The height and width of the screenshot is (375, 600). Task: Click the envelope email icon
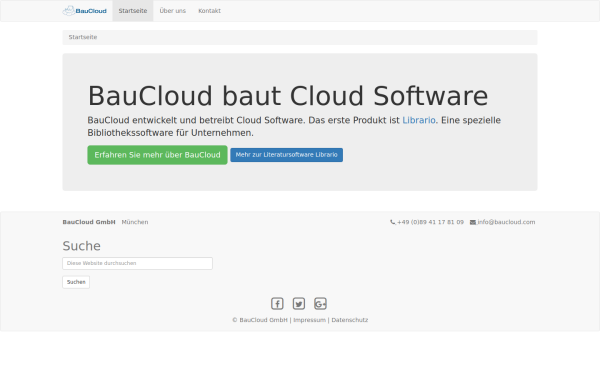coord(473,222)
